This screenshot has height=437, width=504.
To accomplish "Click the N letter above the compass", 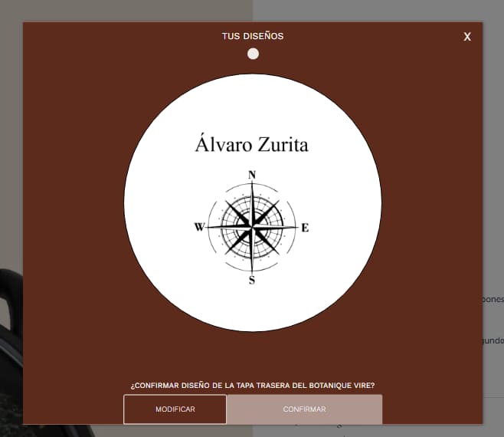I will 252,175.
